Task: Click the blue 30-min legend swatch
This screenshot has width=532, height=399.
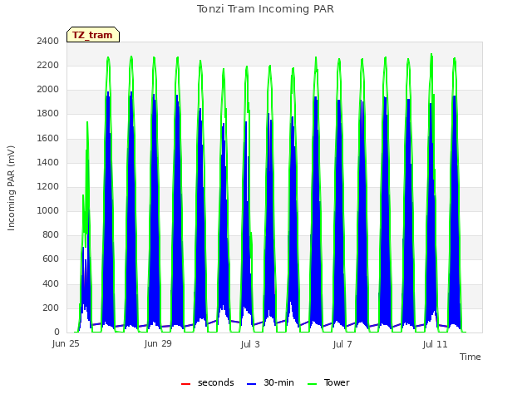Action: 251,384
